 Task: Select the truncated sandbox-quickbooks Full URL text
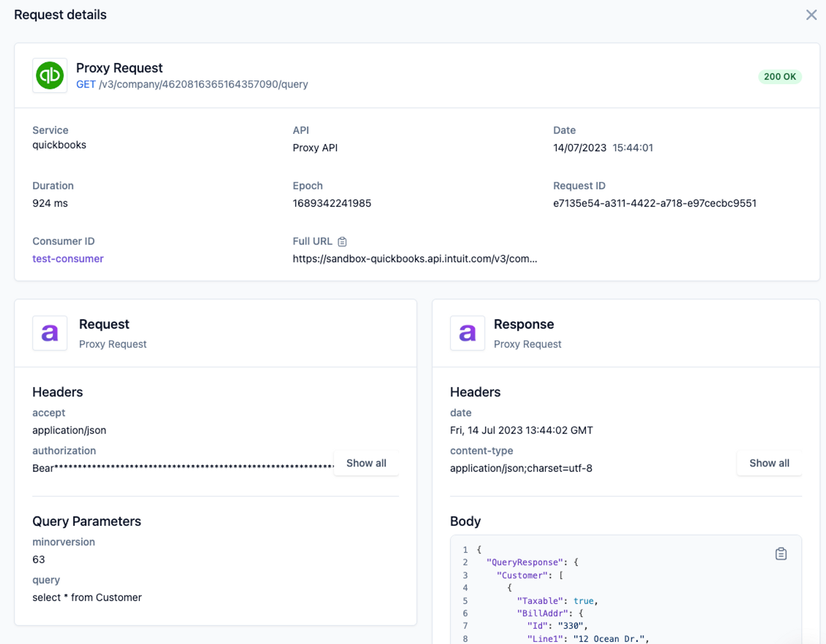[415, 259]
